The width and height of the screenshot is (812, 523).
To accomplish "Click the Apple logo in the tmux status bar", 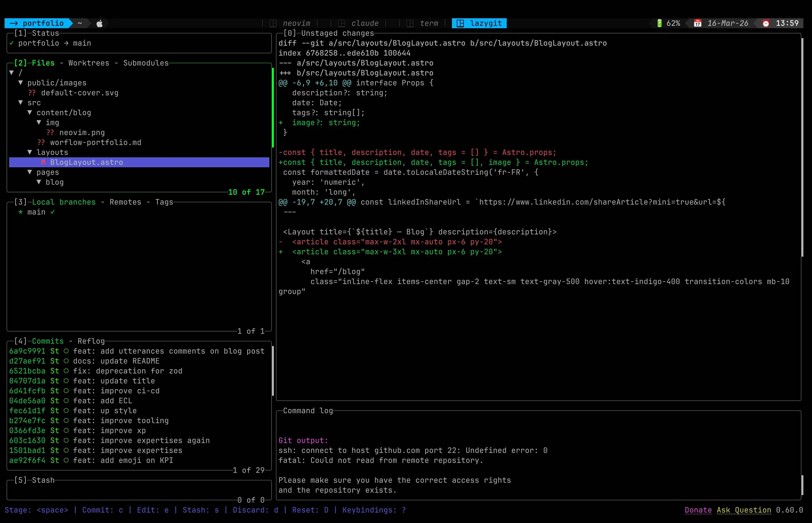I will coord(99,23).
